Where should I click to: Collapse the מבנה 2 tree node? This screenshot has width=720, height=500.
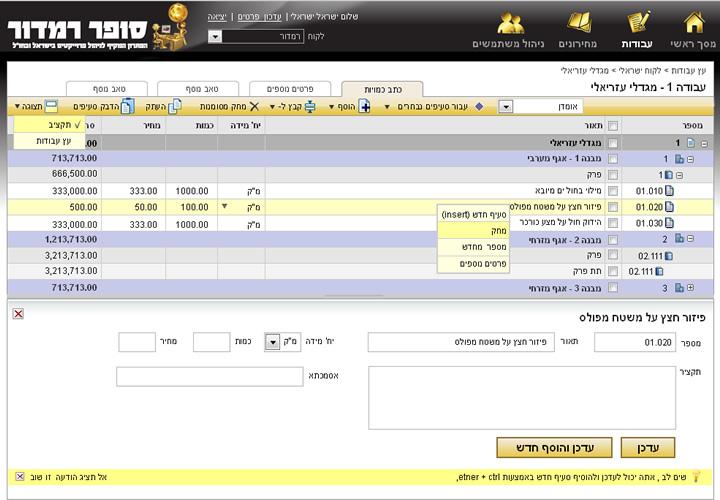click(690, 239)
